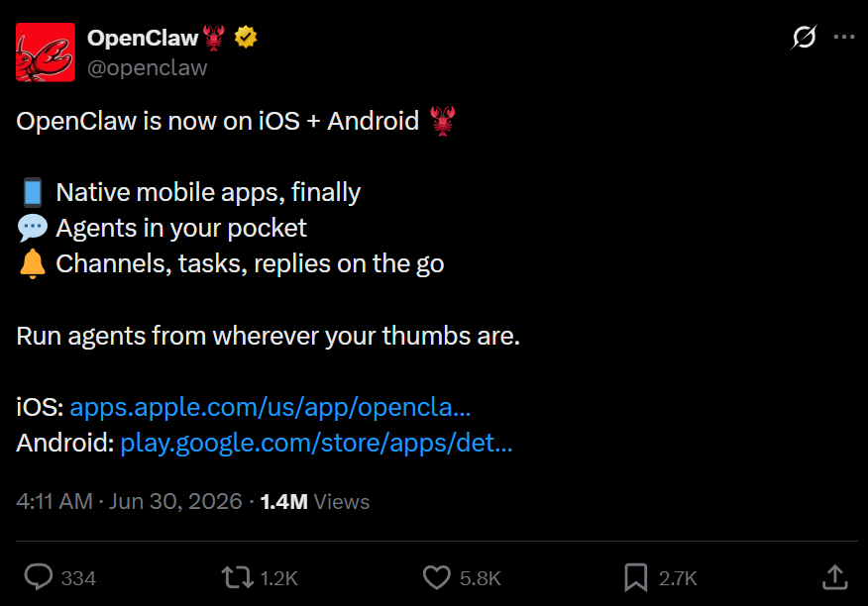The height and width of the screenshot is (606, 868).
Task: Click the reply speech bubble icon
Action: (x=39, y=577)
